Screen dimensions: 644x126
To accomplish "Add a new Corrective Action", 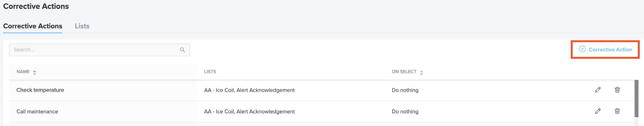I will [605, 49].
